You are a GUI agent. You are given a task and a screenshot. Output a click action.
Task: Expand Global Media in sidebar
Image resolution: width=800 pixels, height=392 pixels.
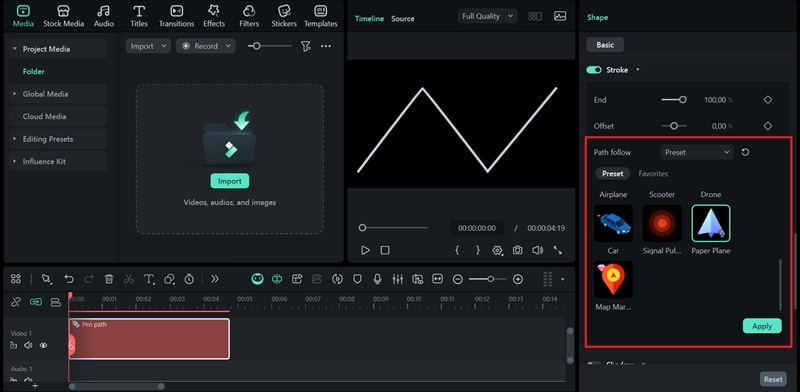click(x=15, y=94)
